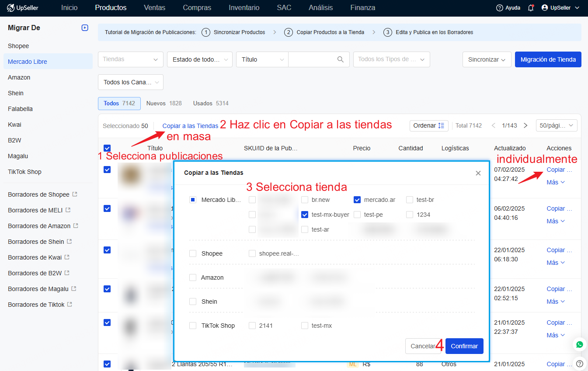
Task: Open Borradores de B2W external link icon
Action: [67, 273]
